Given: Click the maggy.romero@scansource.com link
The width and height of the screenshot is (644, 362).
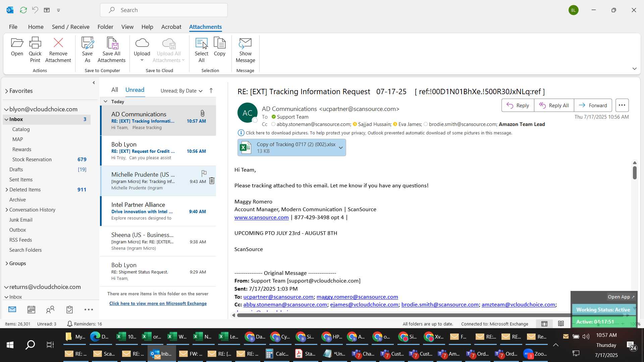Looking at the screenshot, I should coord(357,297).
